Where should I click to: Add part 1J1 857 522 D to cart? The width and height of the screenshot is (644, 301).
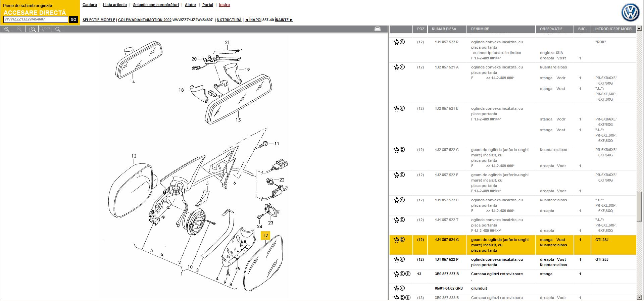click(x=396, y=200)
